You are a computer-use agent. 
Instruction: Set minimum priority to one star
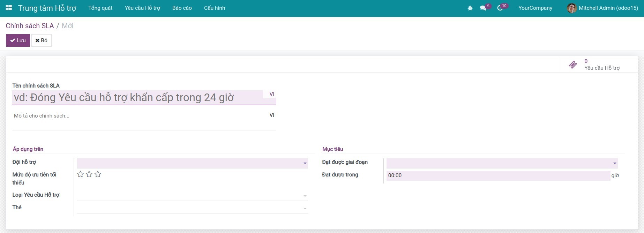coord(80,174)
